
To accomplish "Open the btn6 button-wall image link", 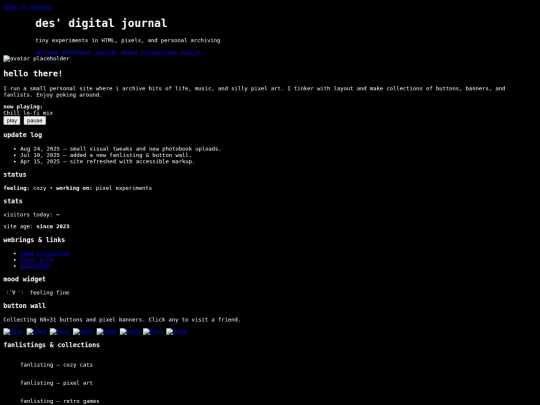I will [x=129, y=332].
